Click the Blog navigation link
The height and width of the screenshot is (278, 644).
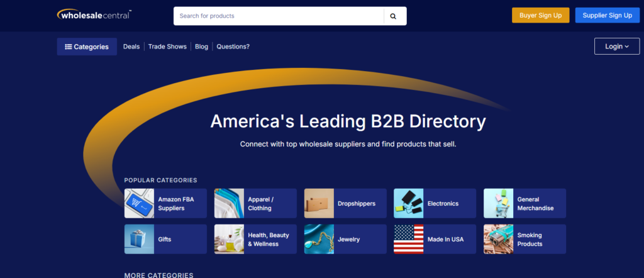click(201, 47)
